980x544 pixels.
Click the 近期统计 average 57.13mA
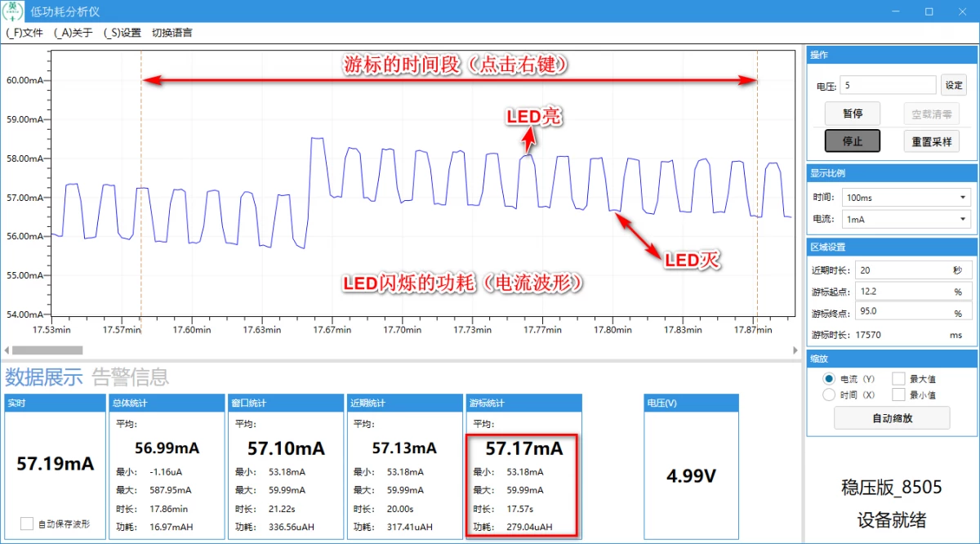pyautogui.click(x=404, y=448)
